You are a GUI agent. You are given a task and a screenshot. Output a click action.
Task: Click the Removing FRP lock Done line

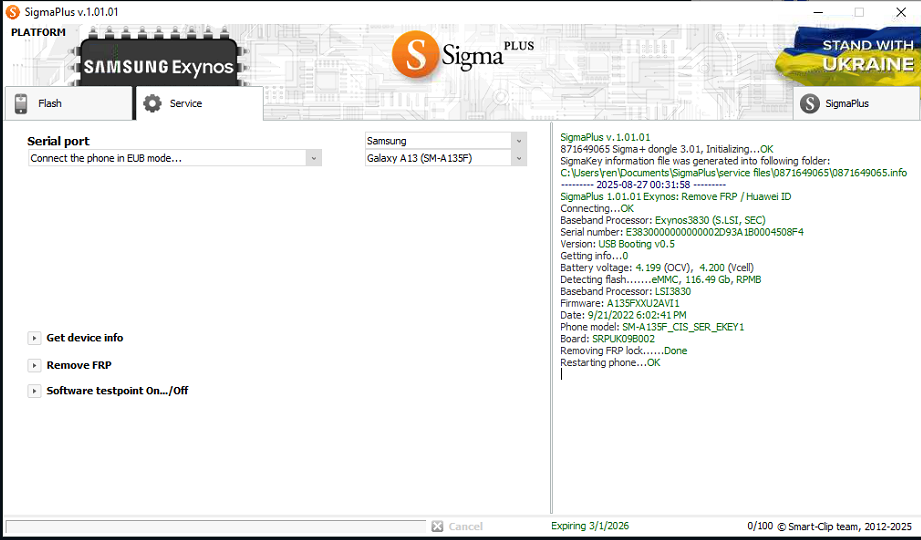click(623, 351)
